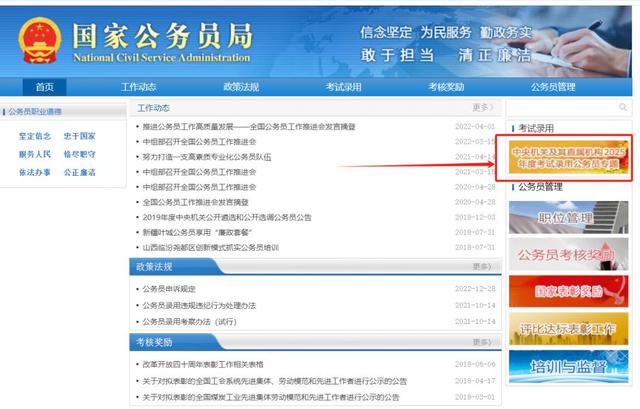Click the 公正廉洁 link

click(x=80, y=172)
